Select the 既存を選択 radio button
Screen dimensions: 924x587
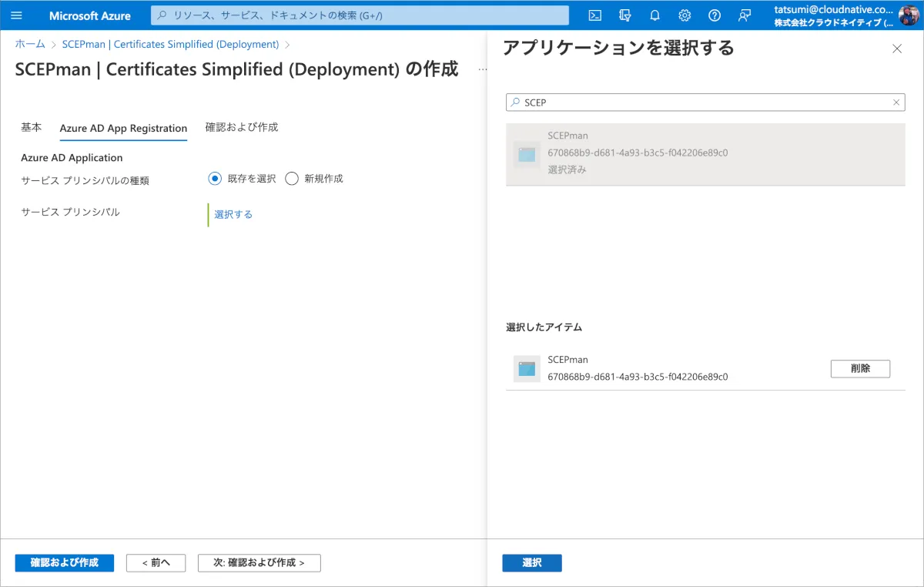tap(215, 179)
